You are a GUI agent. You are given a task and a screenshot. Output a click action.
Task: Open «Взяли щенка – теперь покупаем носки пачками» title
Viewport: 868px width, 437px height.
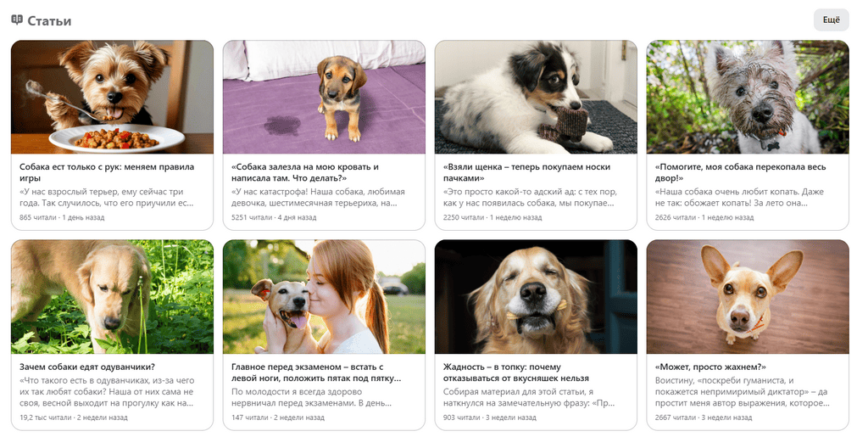526,172
